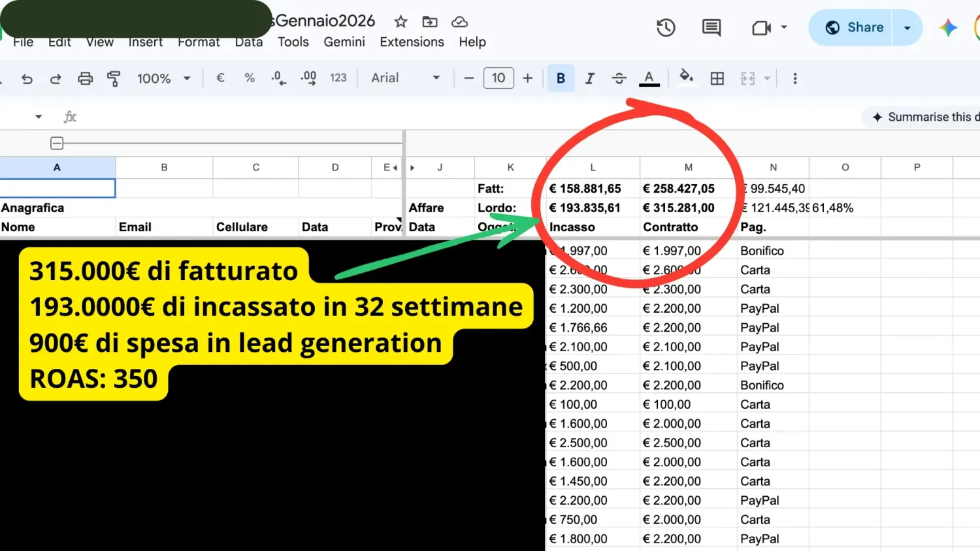Select column L header
Screen dimensions: 980x551
(x=593, y=168)
